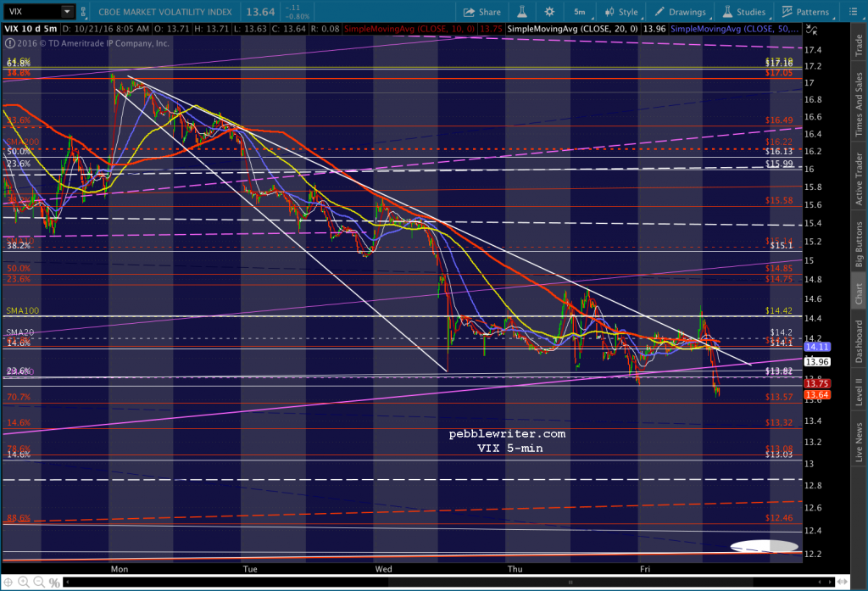Click the 88.6% Fibonacci label
Screen dimensions: 868x591
pyautogui.click(x=19, y=518)
